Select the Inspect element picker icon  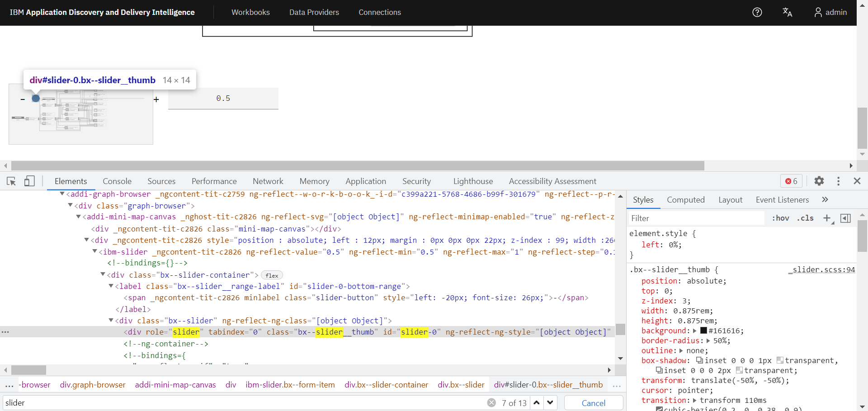11,181
